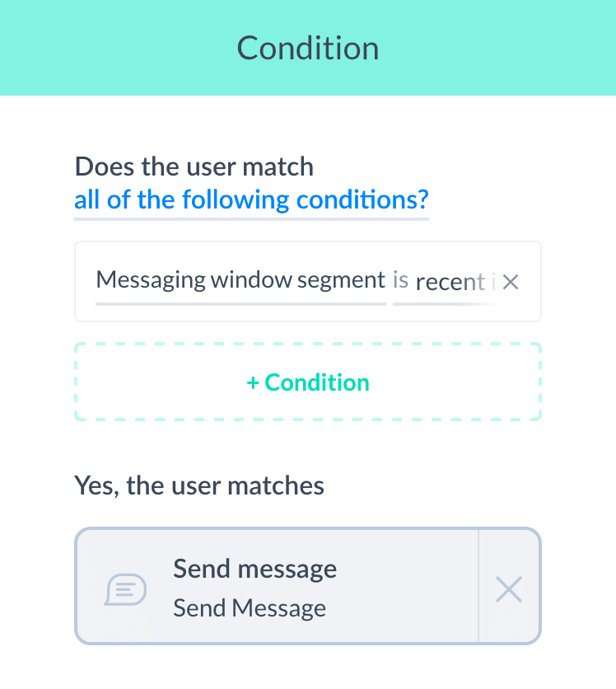
Task: Add a new condition
Action: click(308, 382)
